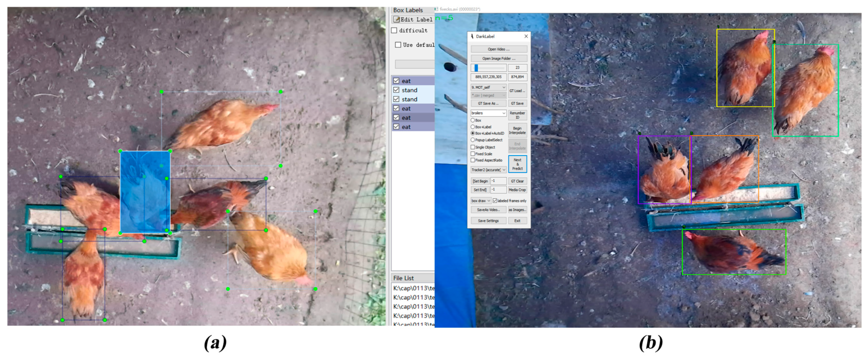Click the frame position slider in DarkLabel
Screen dimensions: 868x360
point(488,68)
